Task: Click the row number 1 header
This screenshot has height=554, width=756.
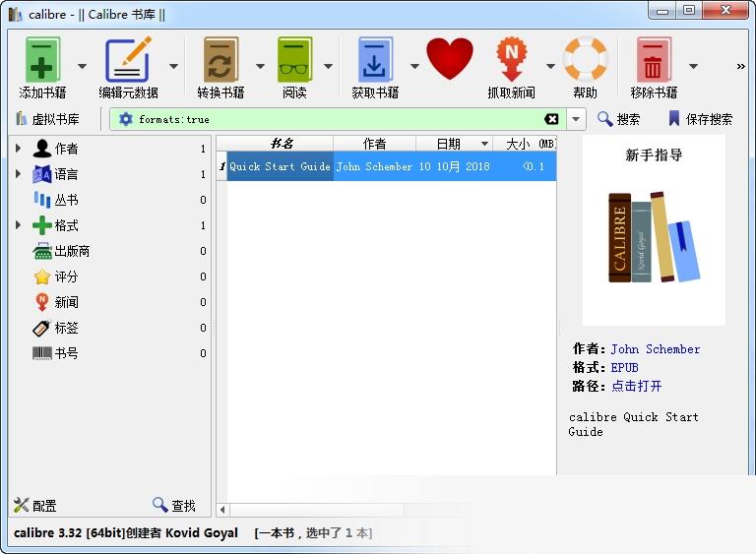Action: pyautogui.click(x=221, y=166)
